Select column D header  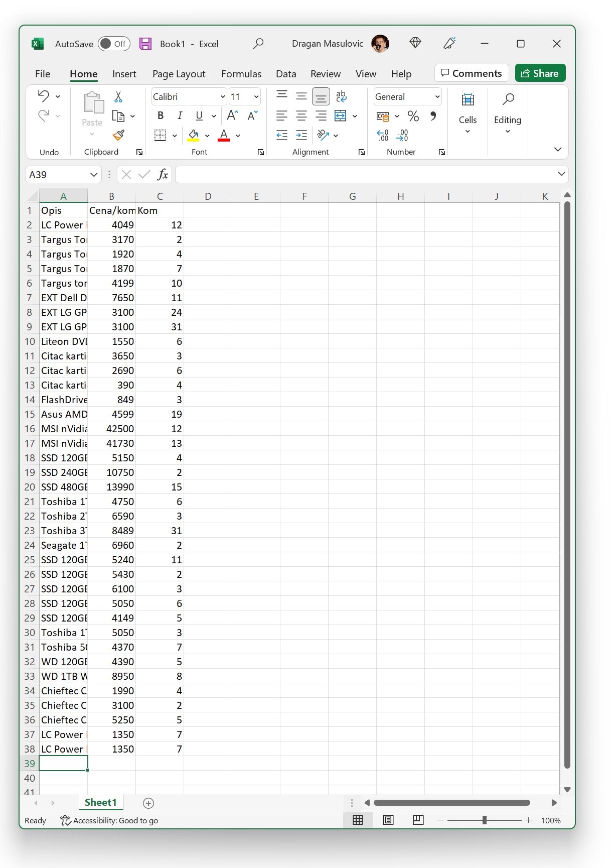(x=208, y=196)
